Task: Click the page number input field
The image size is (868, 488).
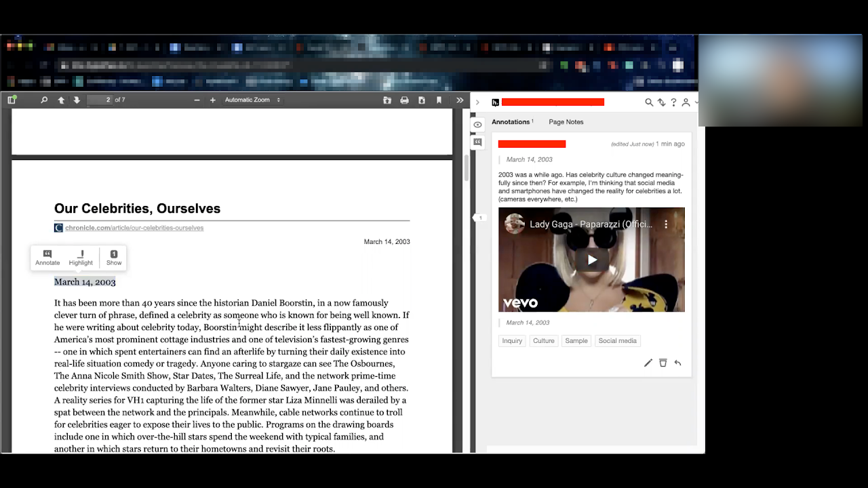Action: tap(100, 100)
